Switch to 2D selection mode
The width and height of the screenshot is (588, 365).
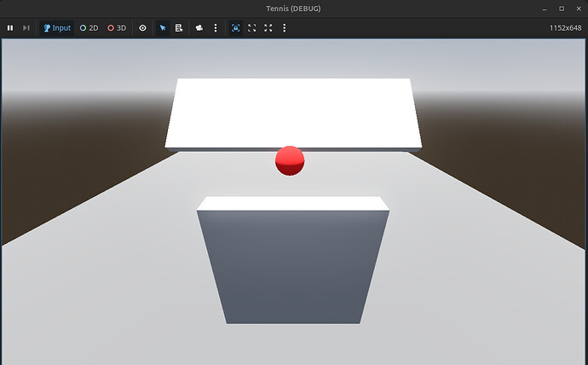pyautogui.click(x=89, y=28)
